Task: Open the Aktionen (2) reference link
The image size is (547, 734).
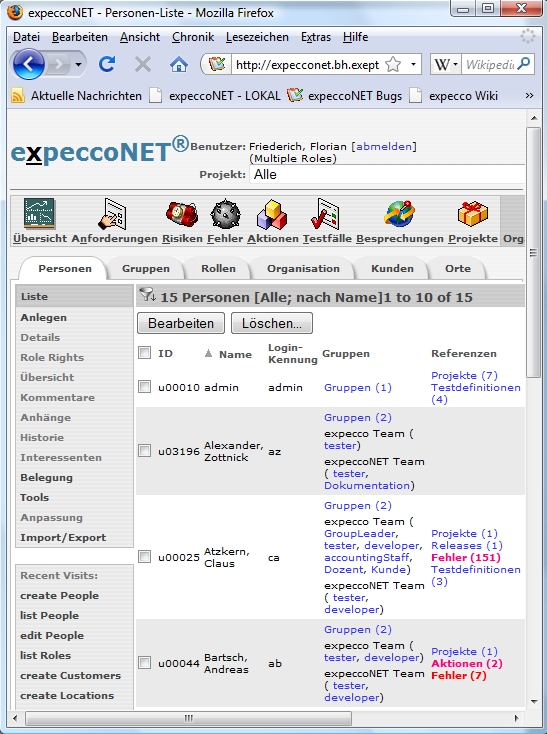Action: 467,663
